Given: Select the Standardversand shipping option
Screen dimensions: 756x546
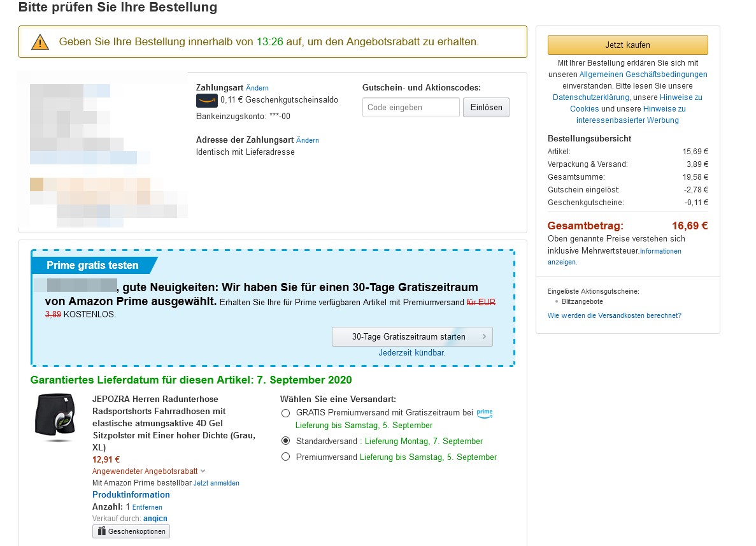Looking at the screenshot, I should [285, 441].
